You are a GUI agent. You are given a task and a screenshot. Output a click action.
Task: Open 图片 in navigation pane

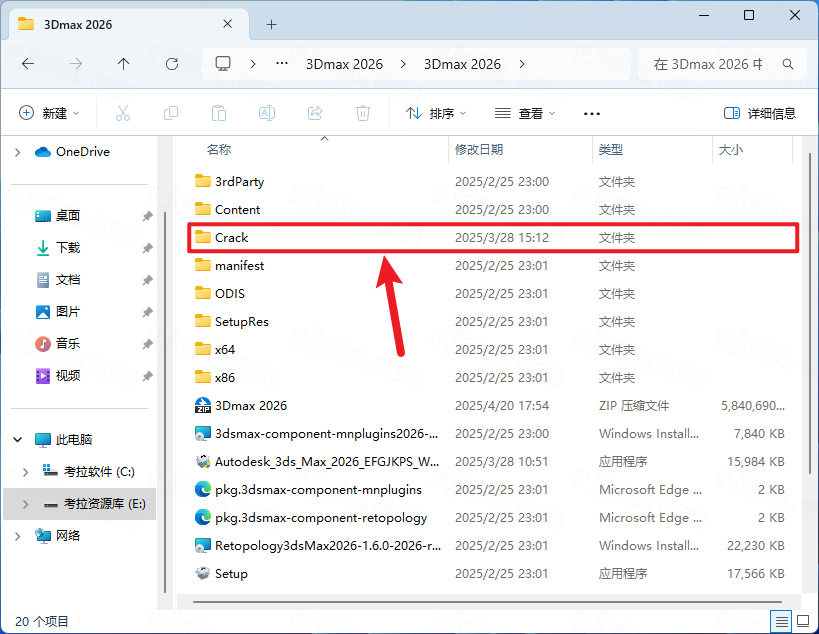coord(68,312)
